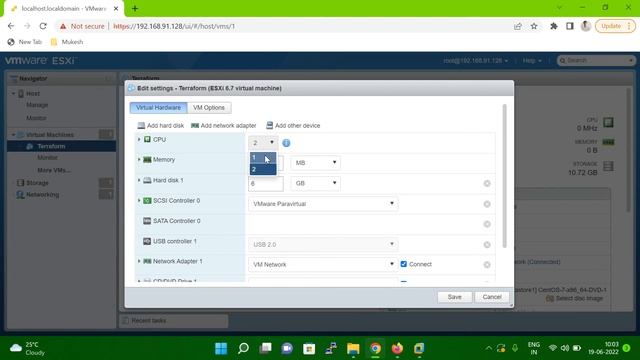Open the Hard disk unit GB dropdown
Screen dimensions: 640x360
click(x=315, y=183)
